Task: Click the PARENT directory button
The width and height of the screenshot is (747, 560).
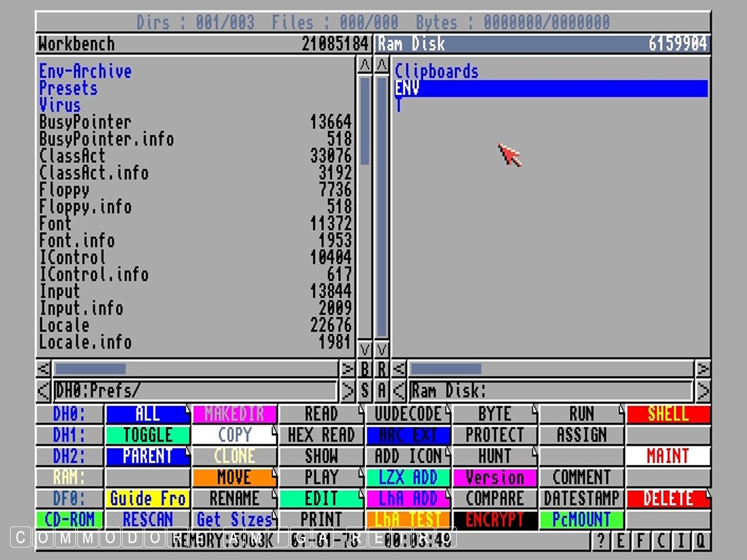Action: (148, 456)
